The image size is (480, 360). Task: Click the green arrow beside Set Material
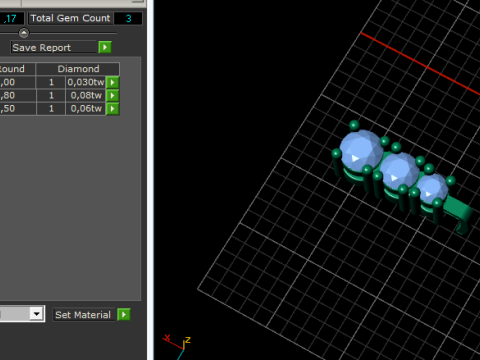(x=124, y=314)
